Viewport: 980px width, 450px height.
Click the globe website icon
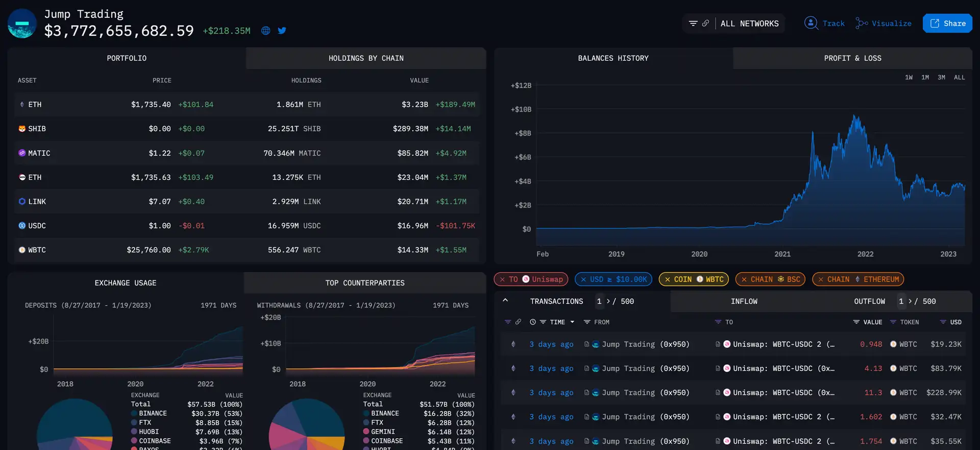pyautogui.click(x=265, y=31)
